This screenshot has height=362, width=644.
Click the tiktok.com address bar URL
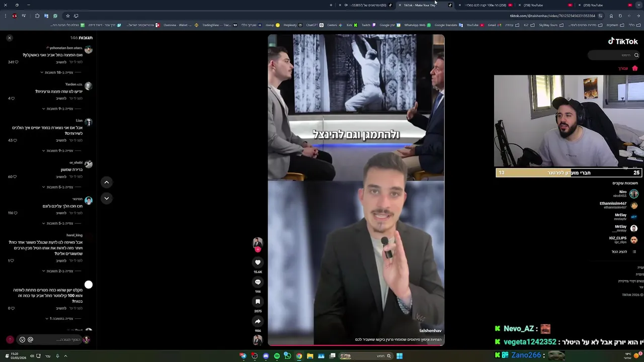[552, 16]
